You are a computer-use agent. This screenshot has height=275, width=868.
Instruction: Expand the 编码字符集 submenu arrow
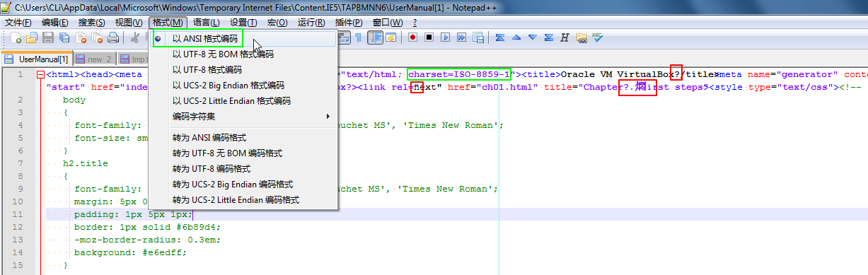pos(328,116)
